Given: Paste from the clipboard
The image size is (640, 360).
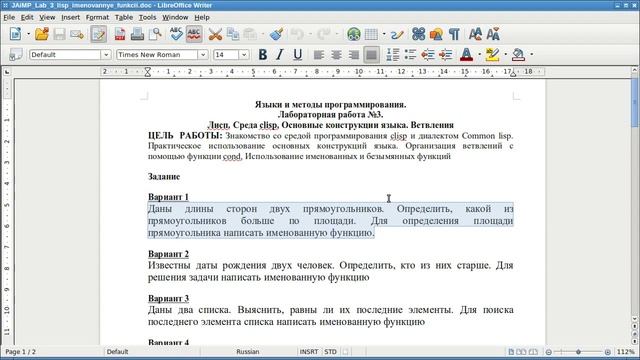Looking at the screenshot, I should (x=250, y=34).
